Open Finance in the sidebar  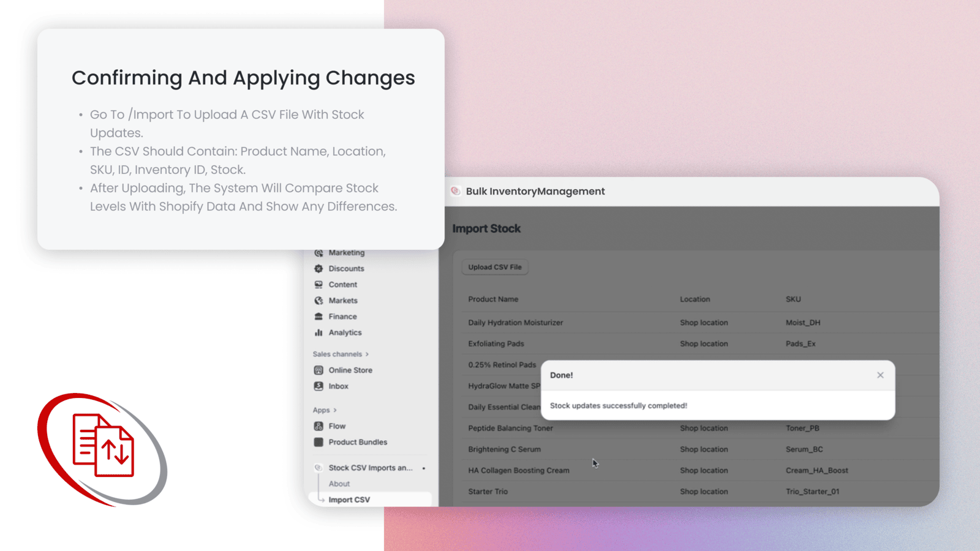(x=342, y=317)
